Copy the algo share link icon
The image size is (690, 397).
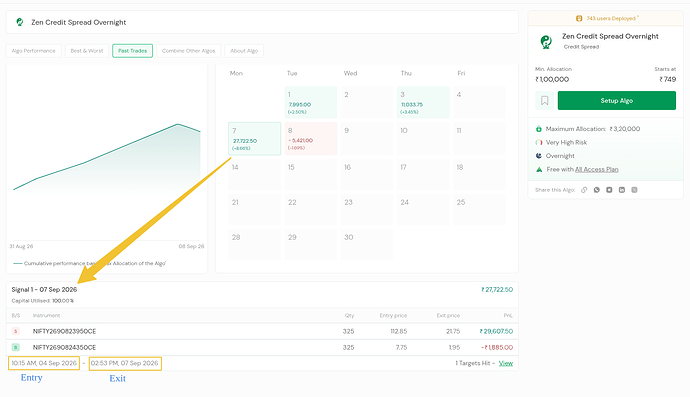point(584,190)
